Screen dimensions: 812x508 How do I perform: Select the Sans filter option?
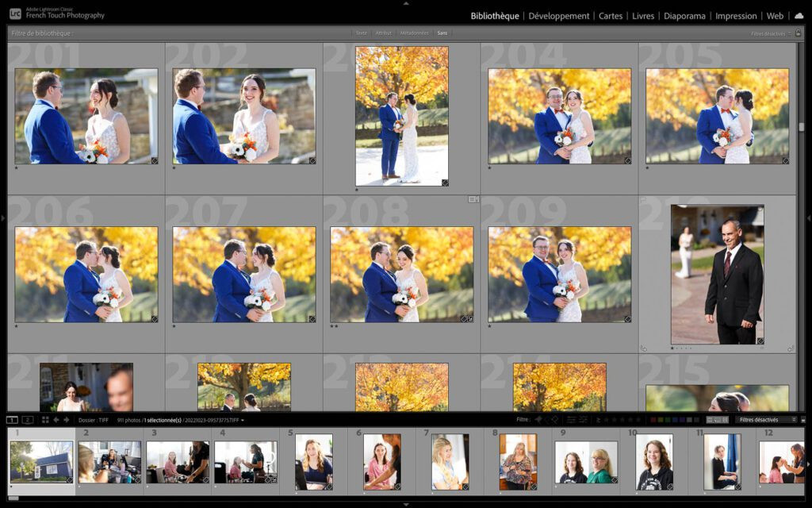click(442, 33)
